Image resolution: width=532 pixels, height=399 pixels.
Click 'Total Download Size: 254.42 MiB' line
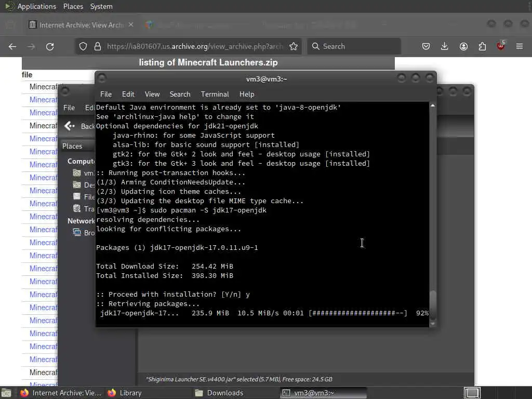click(165, 267)
